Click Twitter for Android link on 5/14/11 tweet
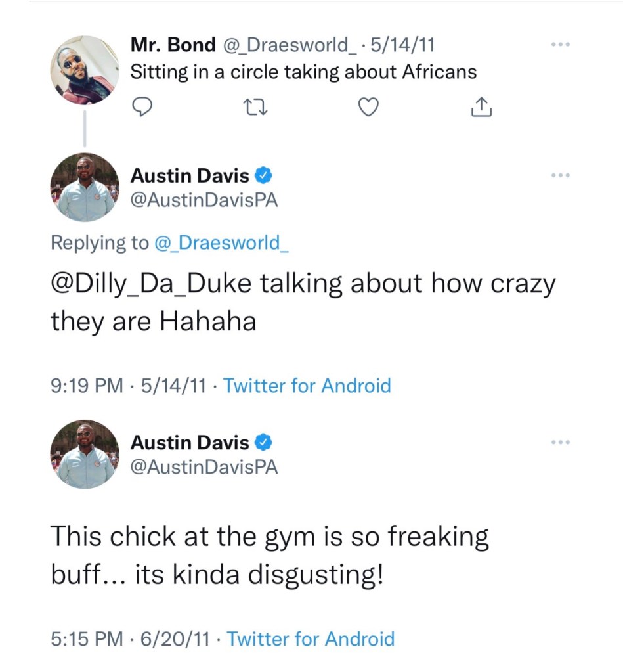This screenshot has width=623, height=672. (307, 385)
